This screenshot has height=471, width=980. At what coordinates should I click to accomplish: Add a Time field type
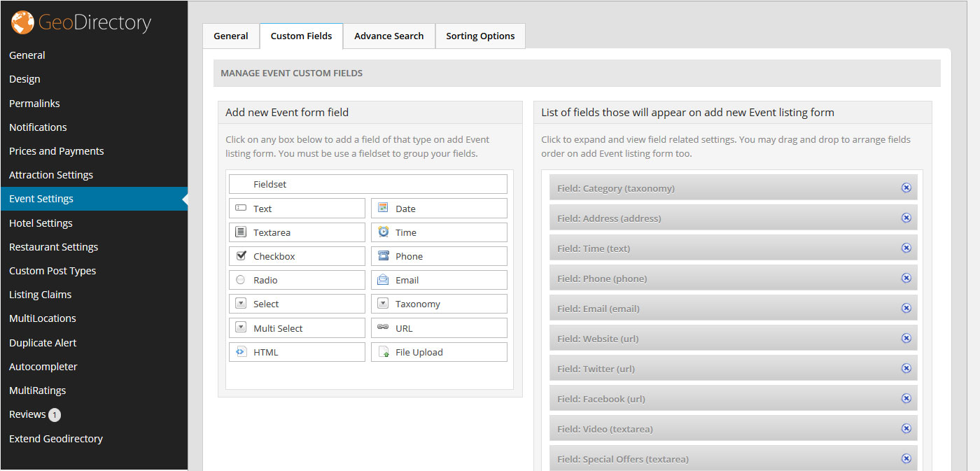pos(439,232)
